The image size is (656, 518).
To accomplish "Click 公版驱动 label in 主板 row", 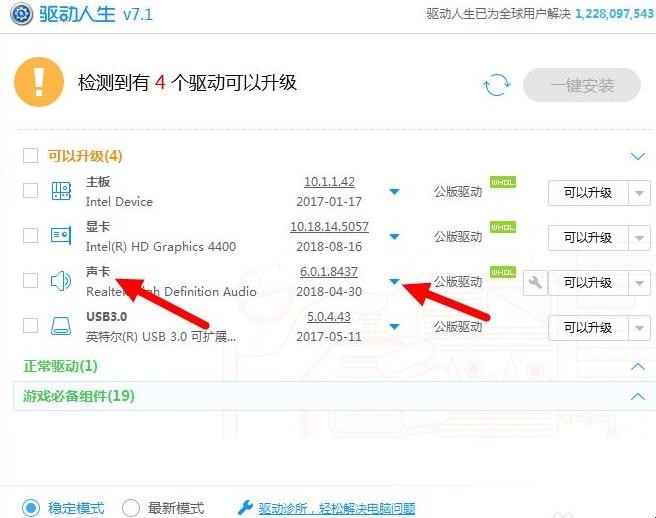I will click(458, 192).
